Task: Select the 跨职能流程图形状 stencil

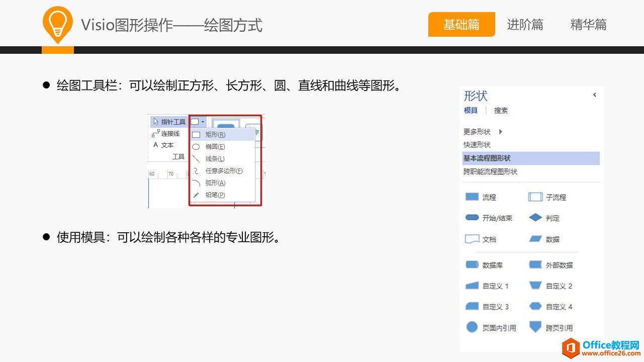Action: tap(490, 172)
